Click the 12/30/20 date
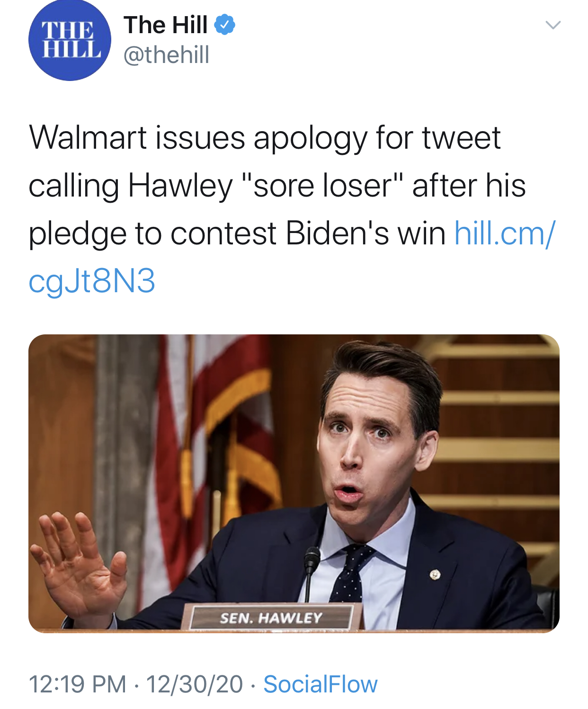This screenshot has width=588, height=709. (194, 684)
